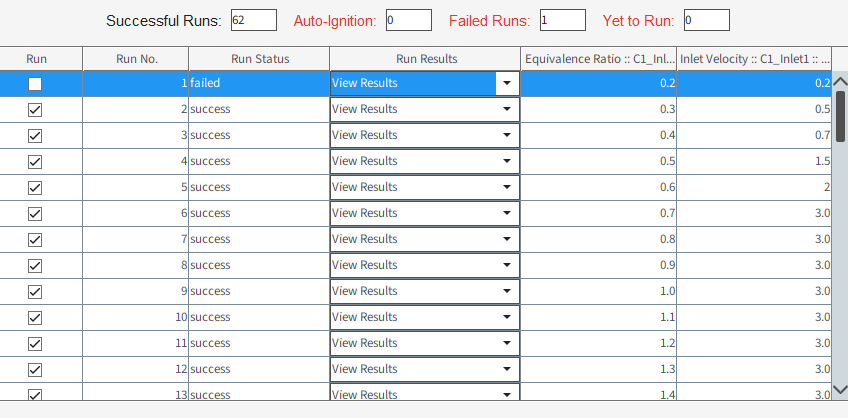
Task: Click the Run No. column header
Action: pos(136,59)
